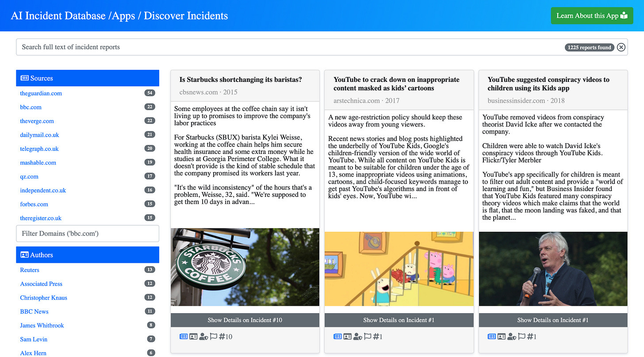Click newspaper source icon on businessinsider card

[492, 337]
